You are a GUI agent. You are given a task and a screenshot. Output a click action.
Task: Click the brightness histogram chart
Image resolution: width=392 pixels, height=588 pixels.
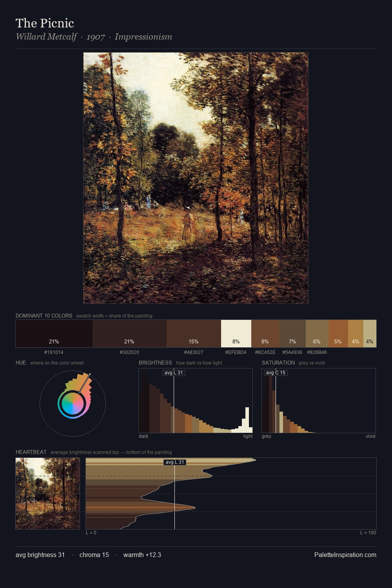(196, 401)
